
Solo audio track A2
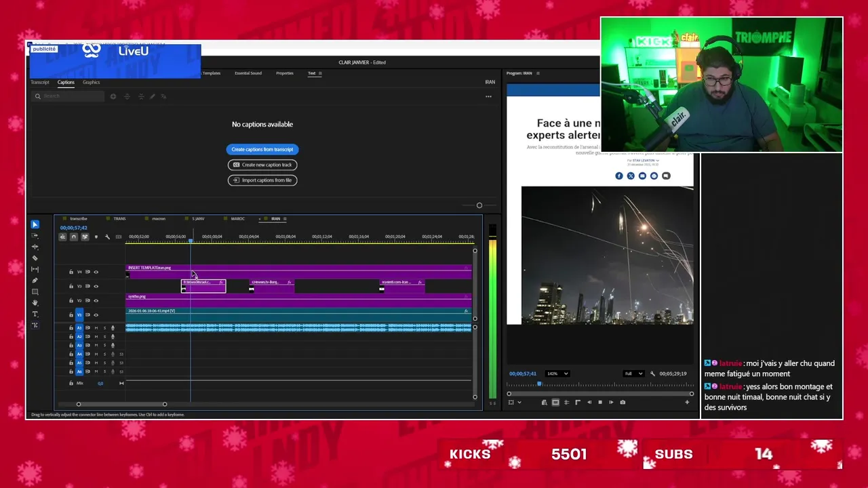click(x=104, y=337)
